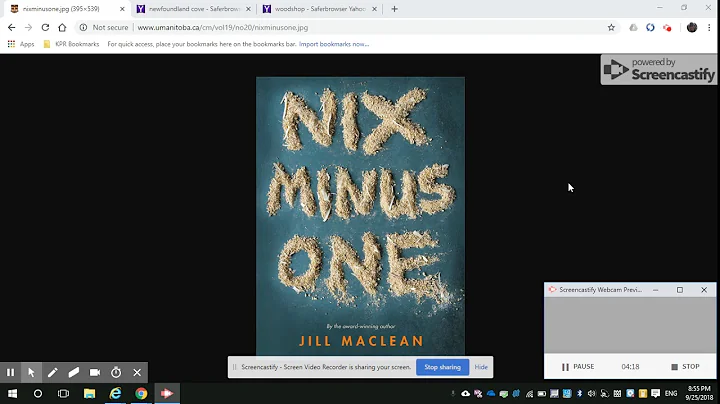Open Task View on the taskbar
The width and height of the screenshot is (720, 404).
(x=63, y=393)
